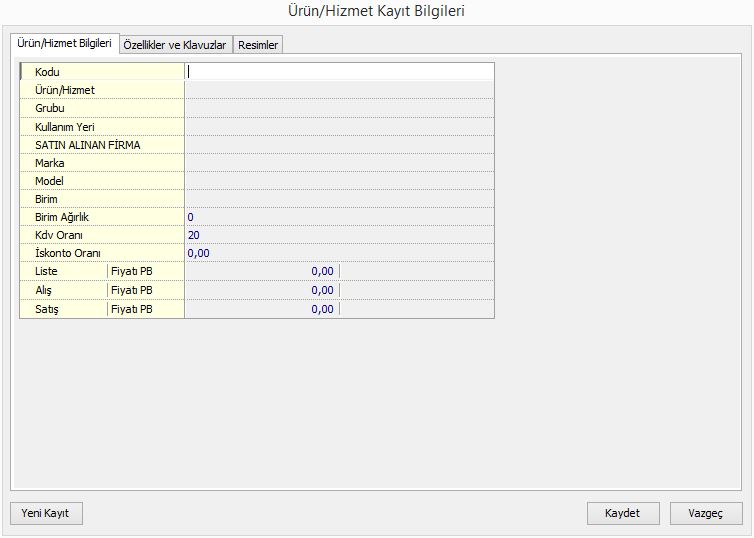Click into the Marka field
754x538 pixels.
(x=340, y=162)
